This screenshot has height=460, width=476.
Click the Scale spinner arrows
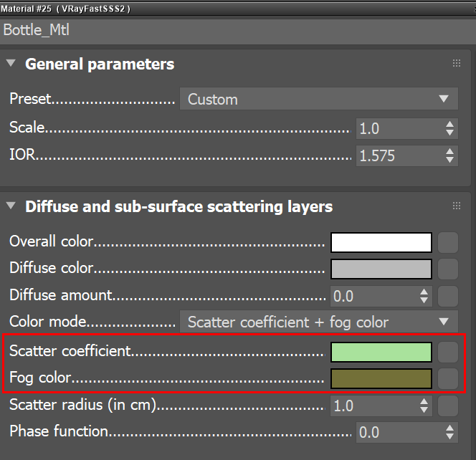pyautogui.click(x=449, y=128)
